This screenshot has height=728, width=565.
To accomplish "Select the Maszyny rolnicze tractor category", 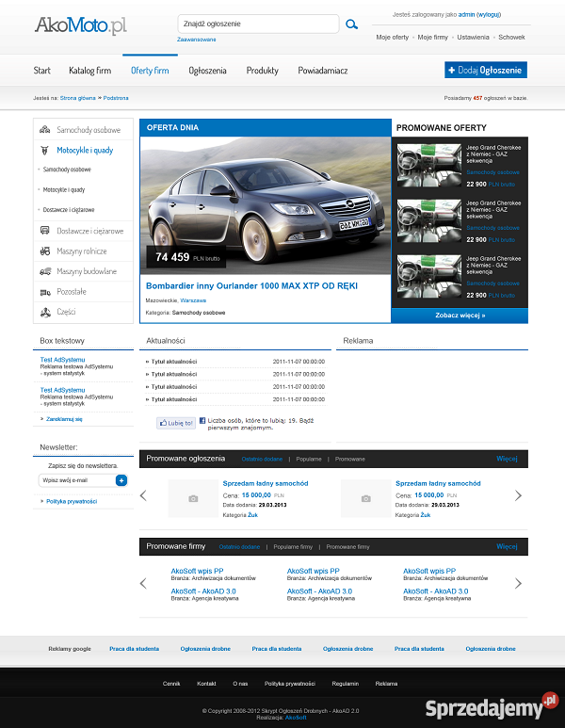I will pos(82,251).
